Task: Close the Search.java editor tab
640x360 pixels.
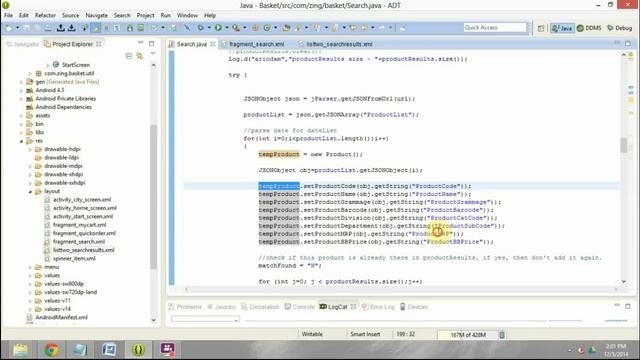Action: (x=213, y=44)
